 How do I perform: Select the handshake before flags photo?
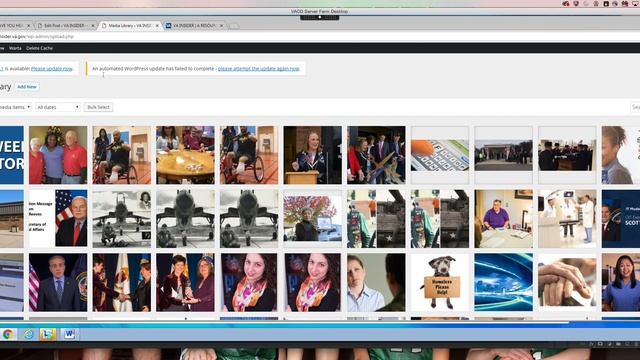click(122, 282)
